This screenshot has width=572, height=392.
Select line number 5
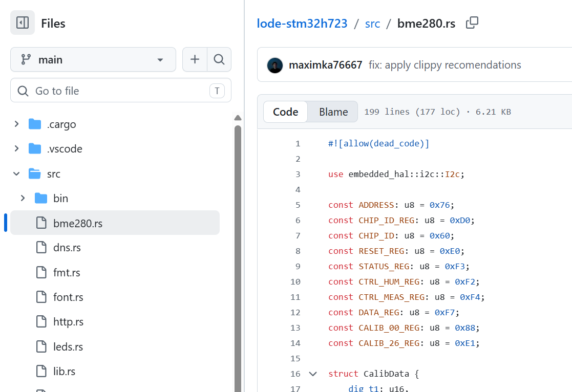(x=298, y=205)
